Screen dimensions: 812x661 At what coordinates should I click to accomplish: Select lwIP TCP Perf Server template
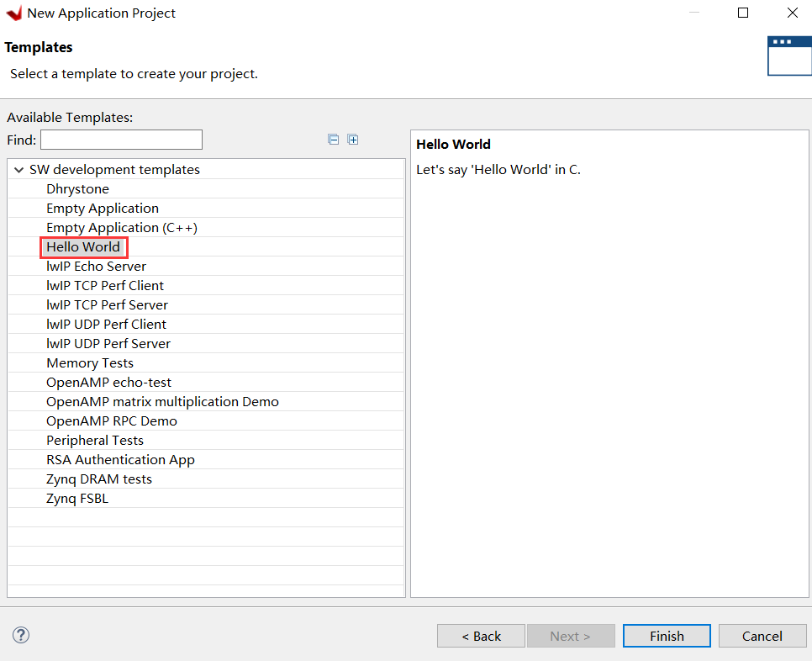click(108, 305)
